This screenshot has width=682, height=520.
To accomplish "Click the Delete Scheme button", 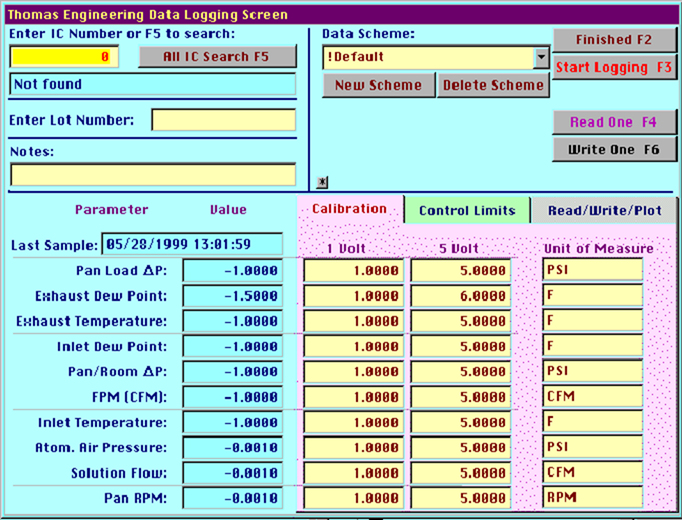I will click(x=493, y=85).
